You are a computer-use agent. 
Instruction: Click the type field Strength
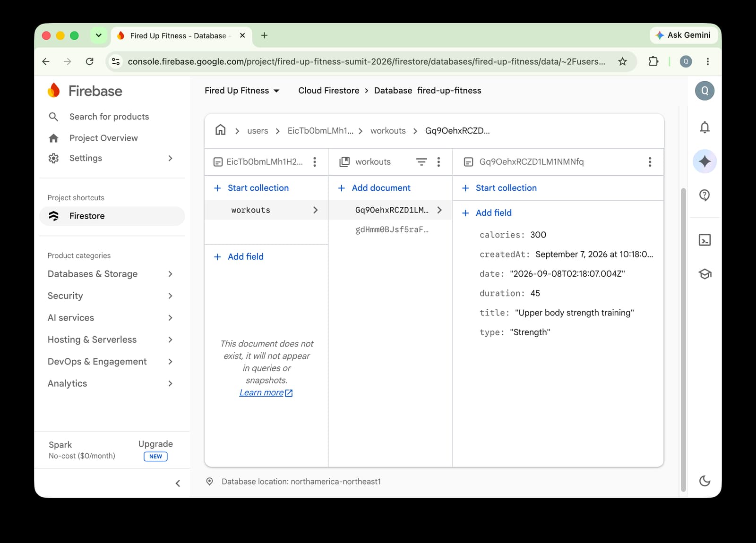530,332
